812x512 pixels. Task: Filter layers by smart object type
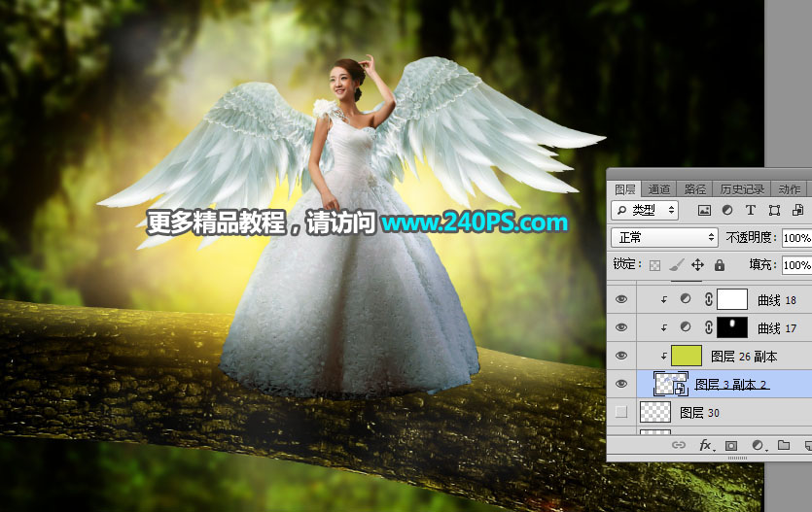click(797, 210)
